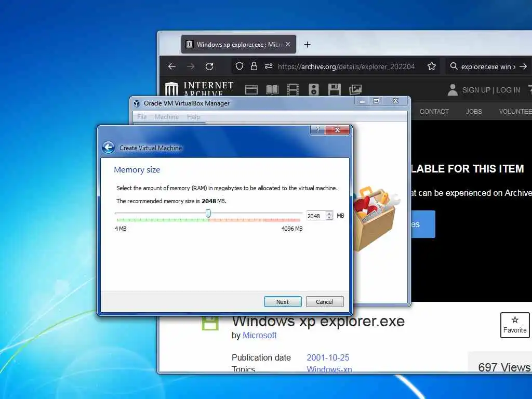This screenshot has width=532, height=399.
Task: Click the browser back arrow
Action: (x=172, y=66)
